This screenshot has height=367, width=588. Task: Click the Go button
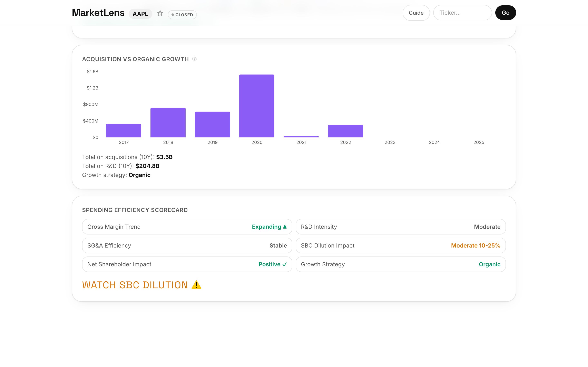505,13
